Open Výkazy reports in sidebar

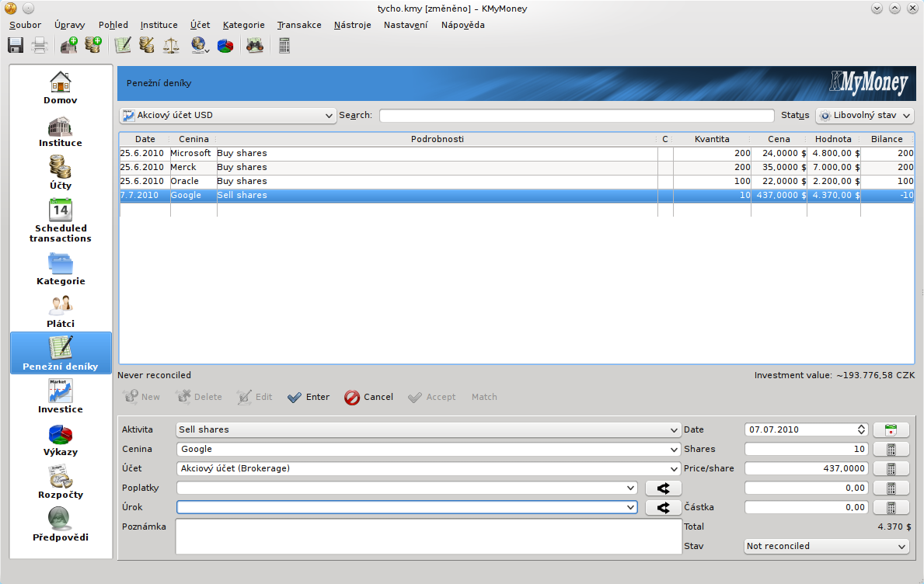pyautogui.click(x=61, y=439)
